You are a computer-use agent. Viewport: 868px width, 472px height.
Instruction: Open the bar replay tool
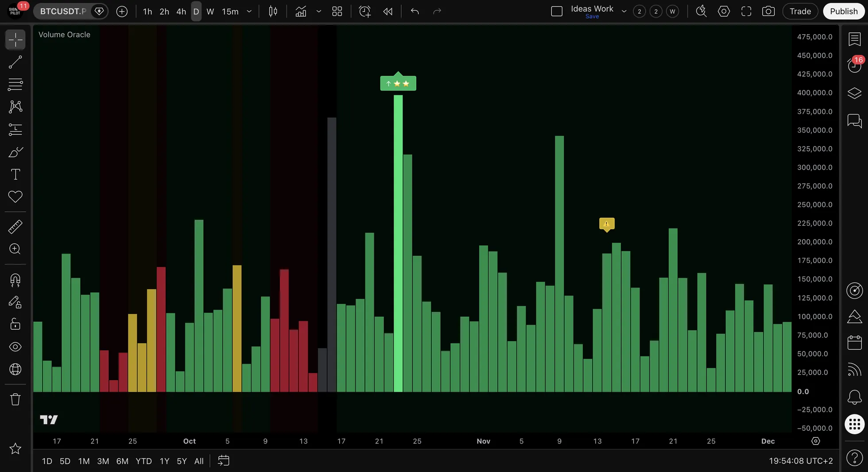tap(387, 12)
